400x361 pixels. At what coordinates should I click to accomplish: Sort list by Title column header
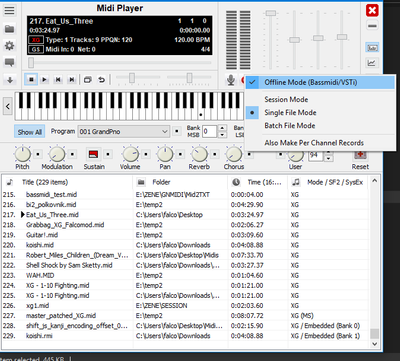coord(68,182)
